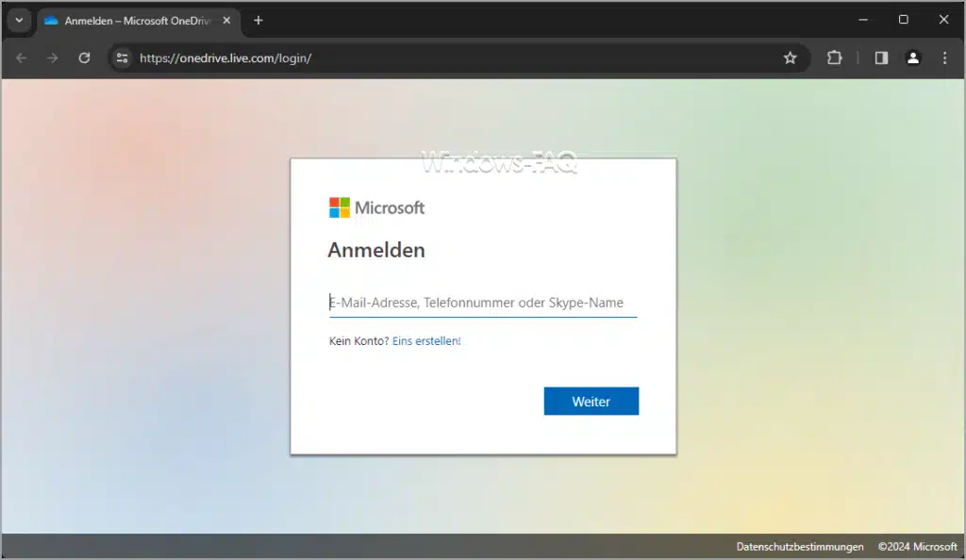This screenshot has height=560, width=966.
Task: Open the Chrome three-dot menu
Action: pos(944,58)
